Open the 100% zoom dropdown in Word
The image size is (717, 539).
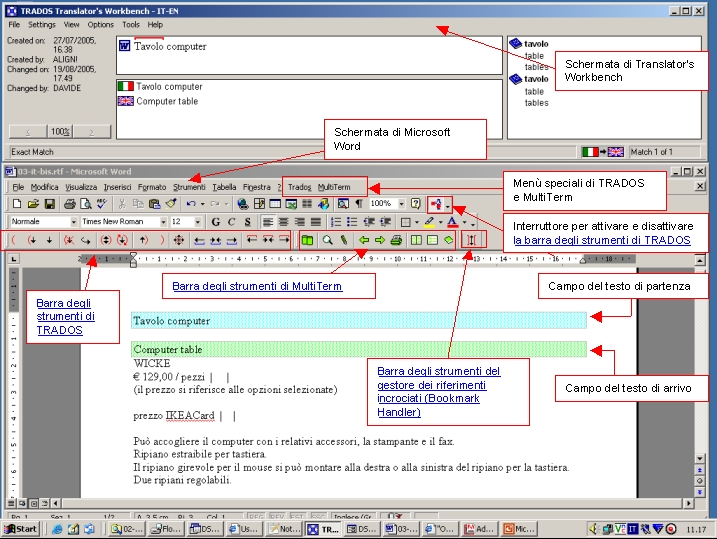[x=401, y=204]
